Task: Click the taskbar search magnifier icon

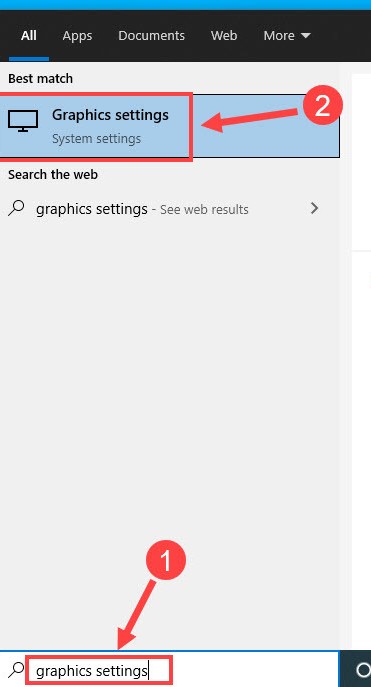Action: pyautogui.click(x=16, y=669)
